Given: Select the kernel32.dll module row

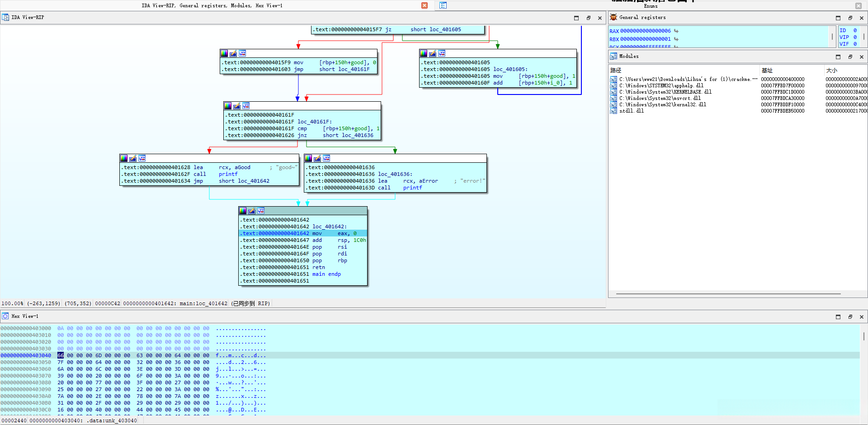Looking at the screenshot, I should (662, 104).
